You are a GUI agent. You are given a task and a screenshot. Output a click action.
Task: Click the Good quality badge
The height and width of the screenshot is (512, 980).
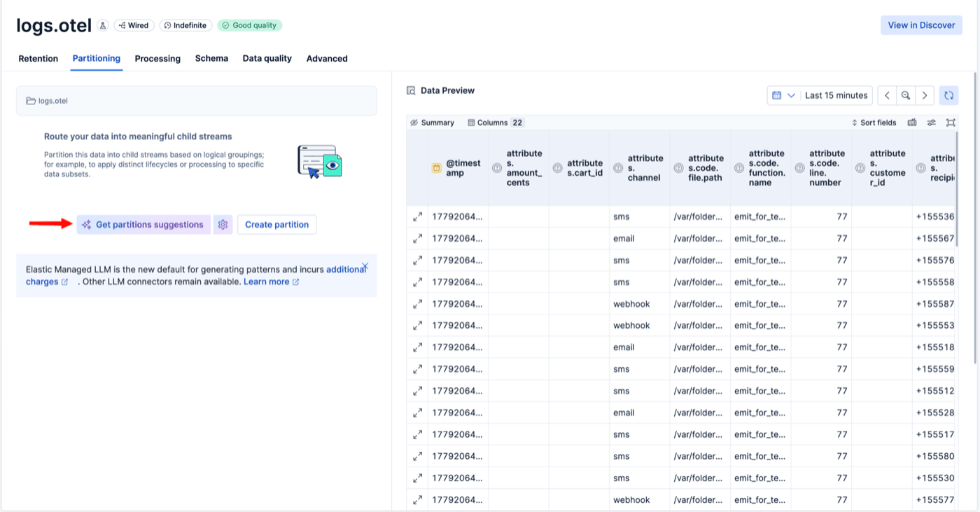(250, 25)
